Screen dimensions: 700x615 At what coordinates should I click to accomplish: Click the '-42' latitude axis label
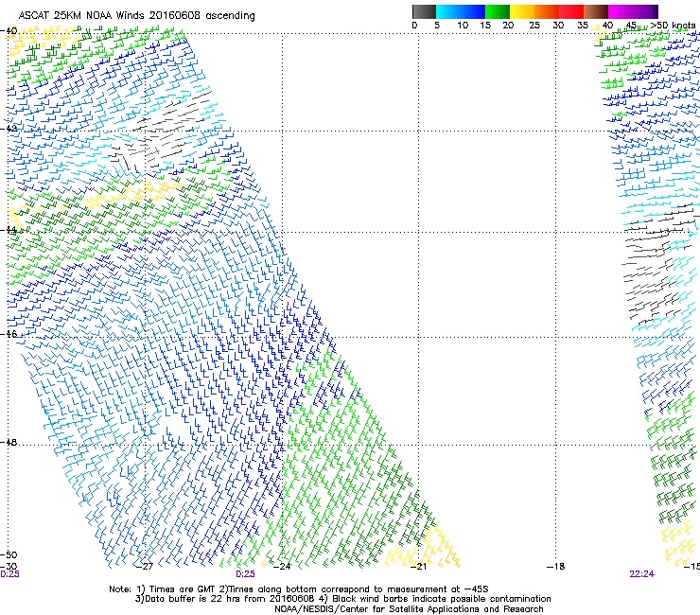[9, 128]
